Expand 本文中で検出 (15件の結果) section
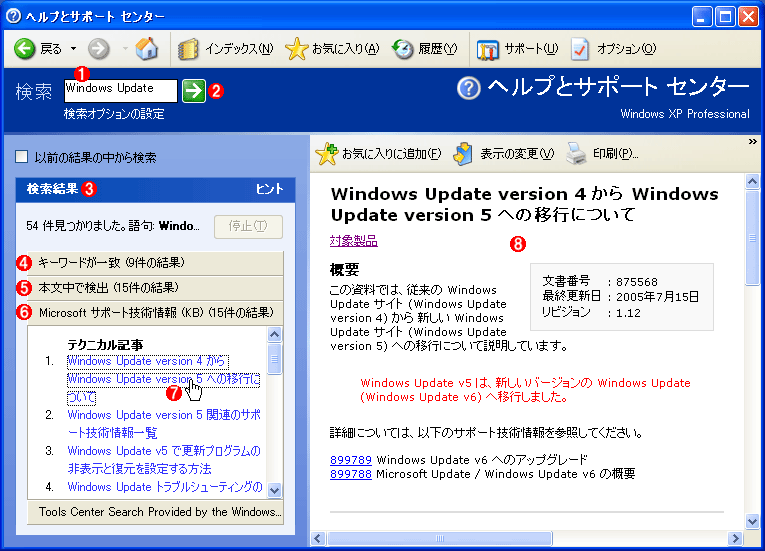The width and height of the screenshot is (765, 551). pyautogui.click(x=156, y=287)
